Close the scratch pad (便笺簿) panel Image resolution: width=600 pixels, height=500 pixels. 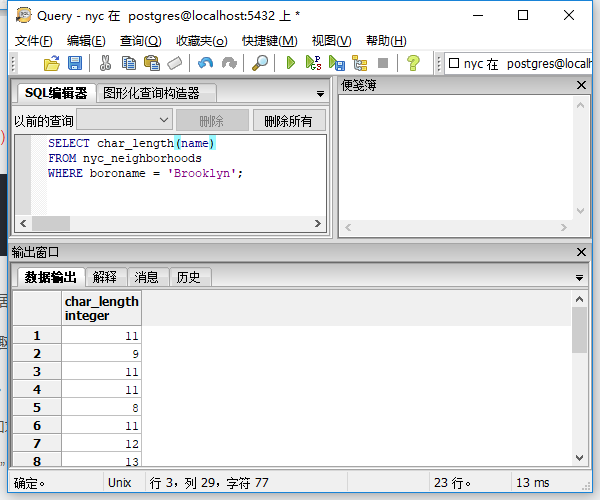[x=581, y=85]
